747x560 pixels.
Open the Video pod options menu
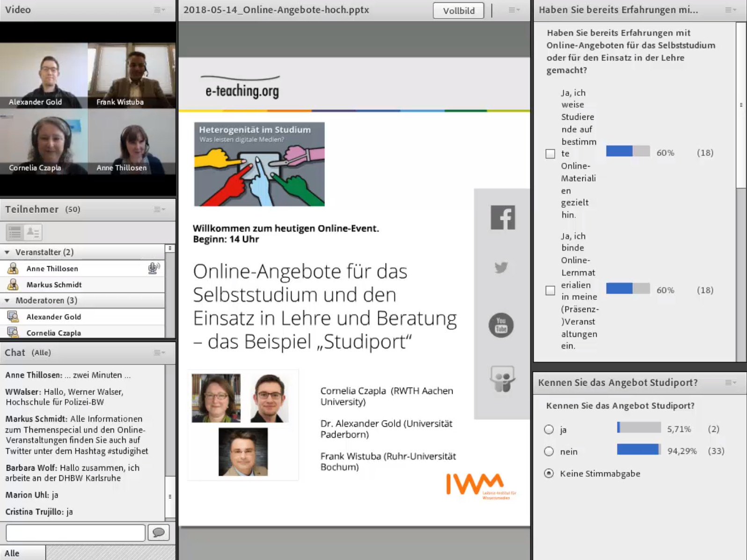click(x=160, y=10)
